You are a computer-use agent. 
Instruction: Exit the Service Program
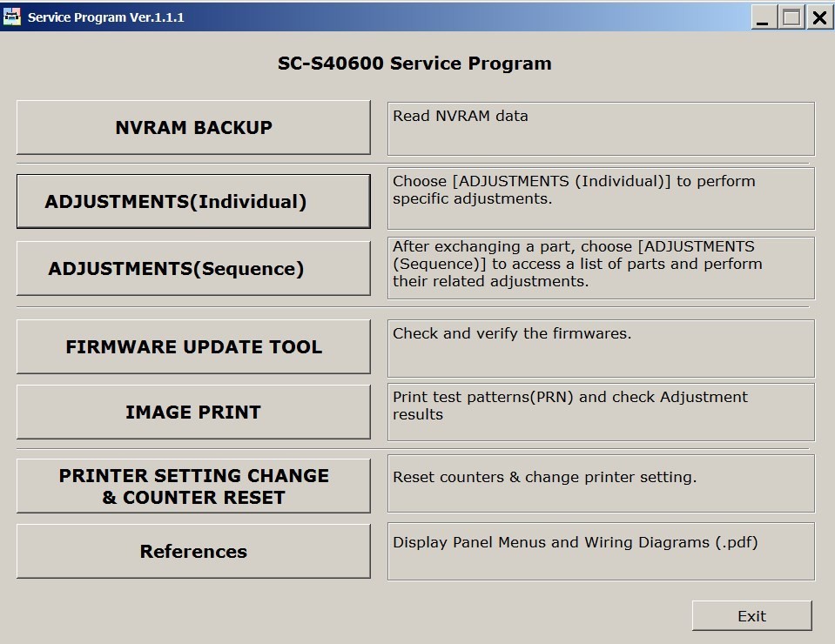(x=752, y=616)
